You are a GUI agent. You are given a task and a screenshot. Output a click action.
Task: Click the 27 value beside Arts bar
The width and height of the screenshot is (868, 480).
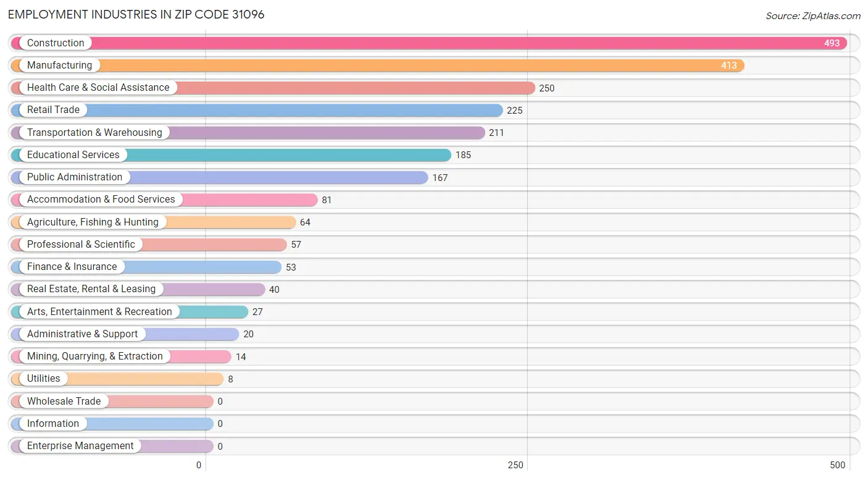pos(257,312)
